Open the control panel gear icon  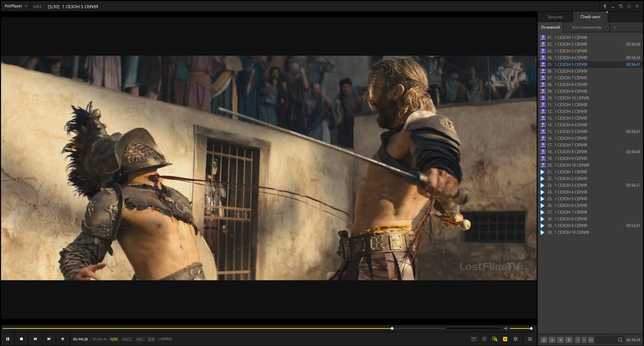point(515,339)
